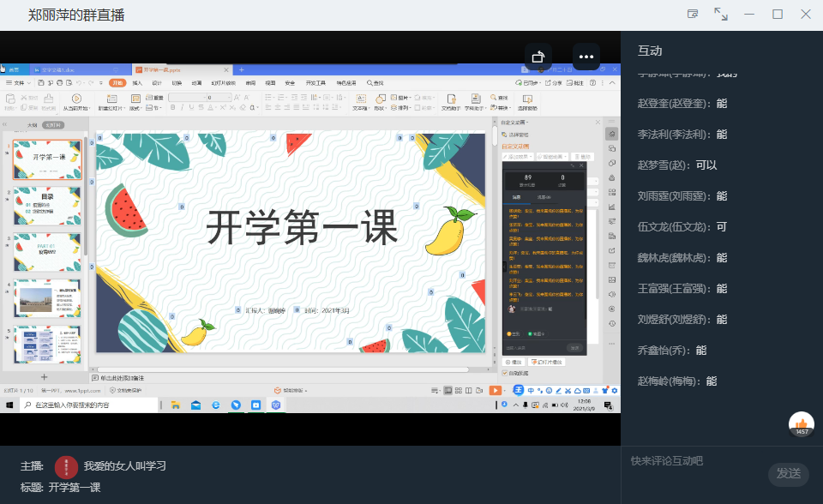The image size is (823, 504).
Task: Click the picture-in-picture window icon in title bar
Action: pos(693,14)
